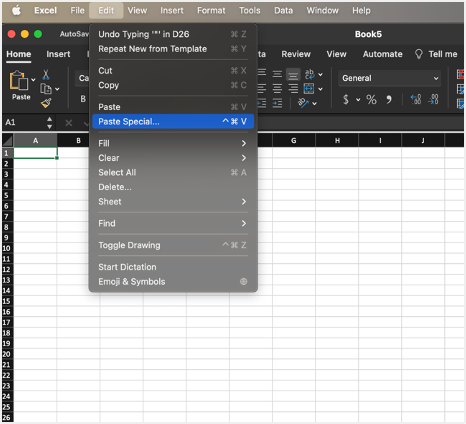Open the Help menu in menu bar
Image resolution: width=466 pixels, height=424 pixels.
pyautogui.click(x=361, y=11)
